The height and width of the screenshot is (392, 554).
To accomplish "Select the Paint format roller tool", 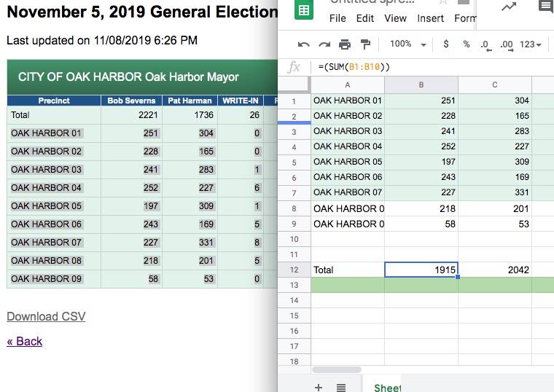I will (x=365, y=44).
